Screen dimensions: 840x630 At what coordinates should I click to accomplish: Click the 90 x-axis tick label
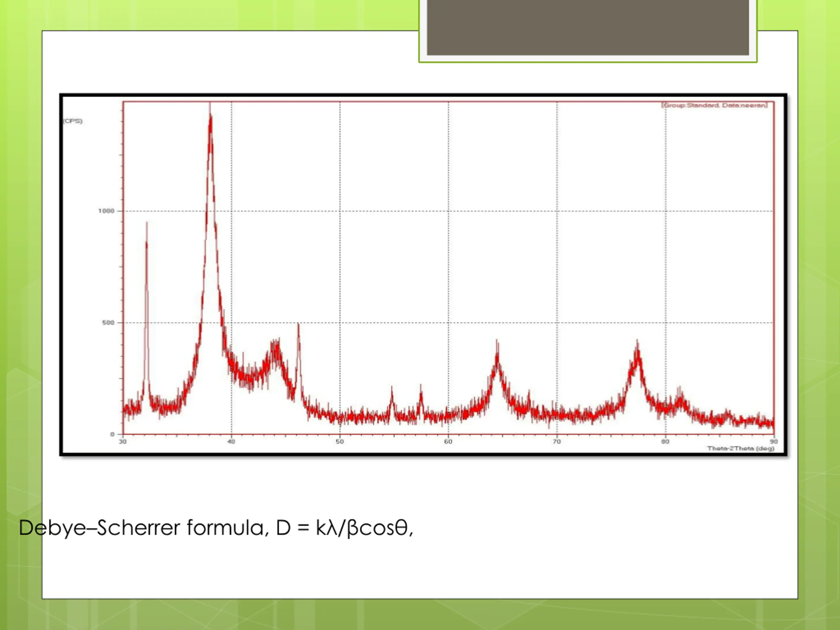(774, 441)
